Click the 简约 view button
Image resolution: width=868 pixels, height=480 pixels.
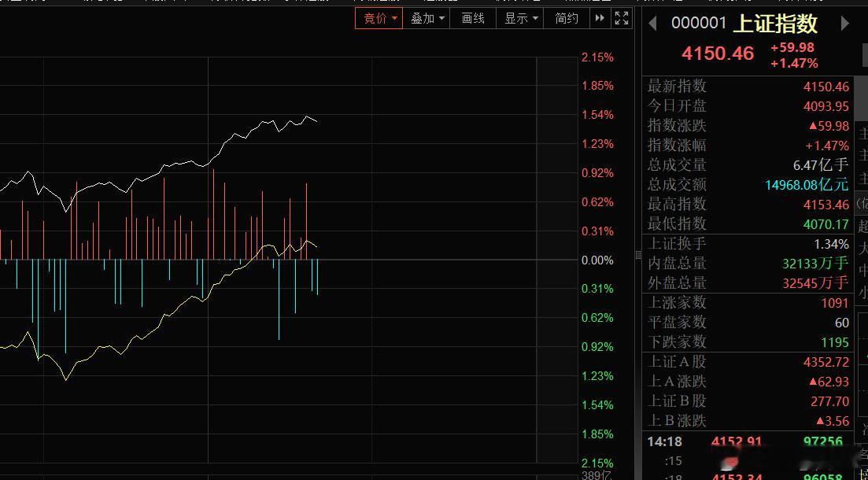coord(567,18)
